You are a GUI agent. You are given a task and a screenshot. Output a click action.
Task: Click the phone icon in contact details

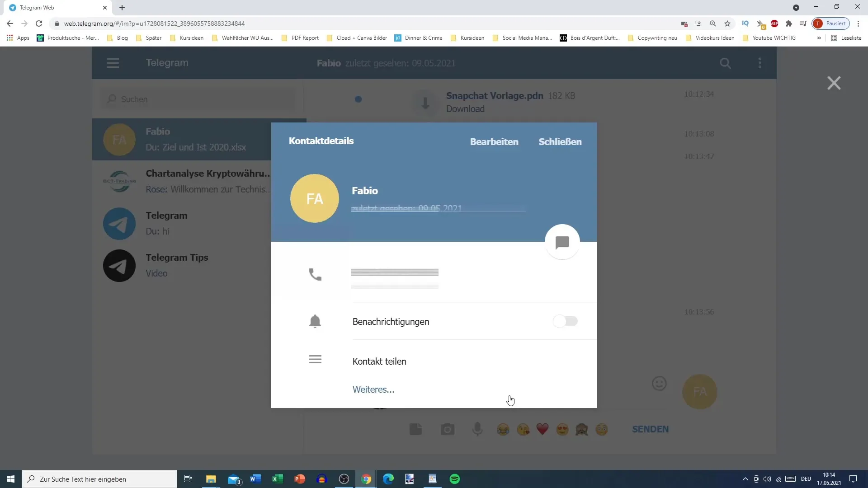315,274
